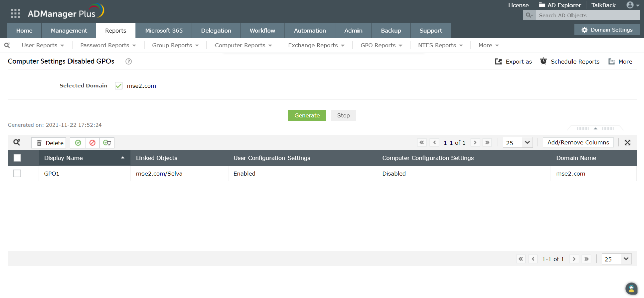The height and width of the screenshot is (298, 644).
Task: Open the Microsoft 365 tab
Action: [164, 30]
